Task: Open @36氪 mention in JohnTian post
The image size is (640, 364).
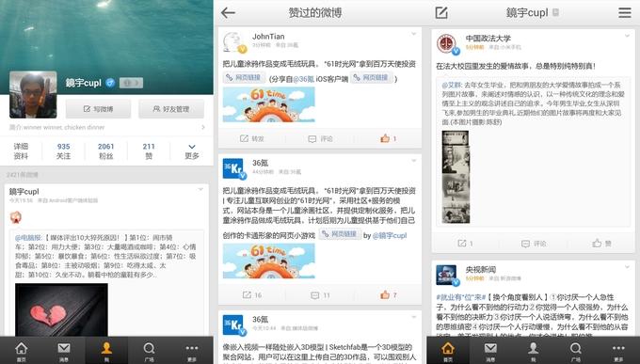Action: 303,79
